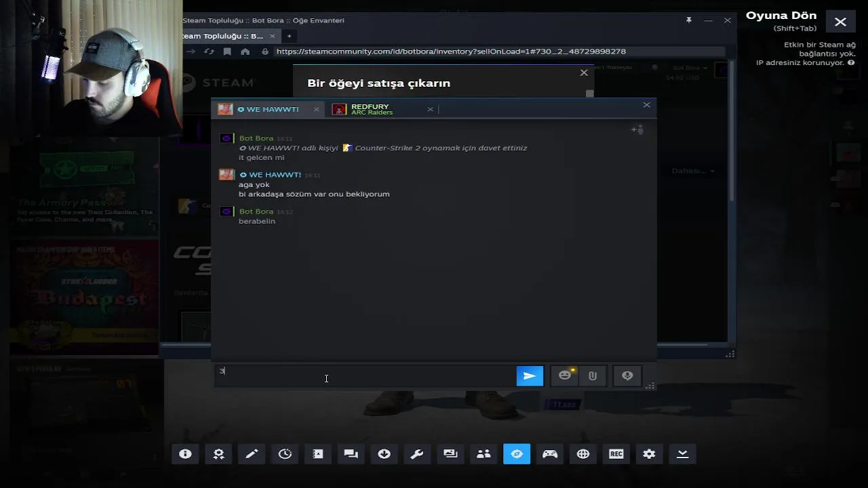Open a new browser tab with plus
The width and height of the screenshot is (868, 488).
289,36
